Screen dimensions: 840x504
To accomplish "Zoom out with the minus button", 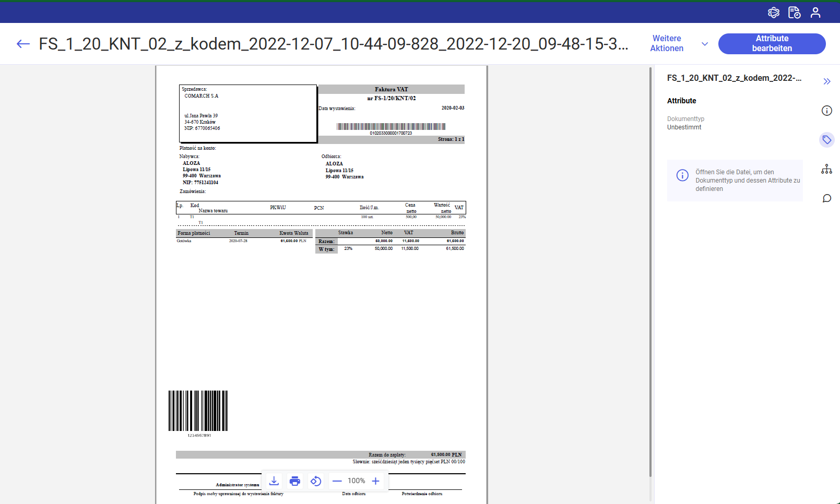I will [x=337, y=481].
